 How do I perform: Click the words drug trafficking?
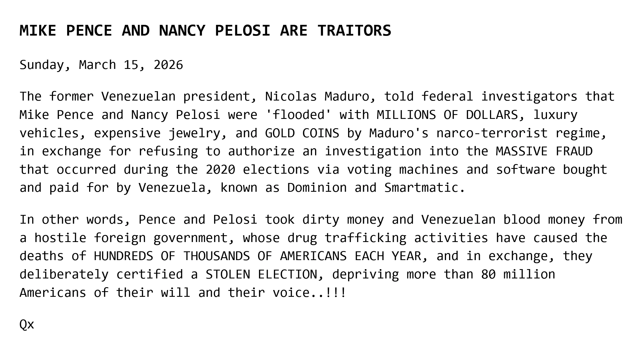coord(347,238)
